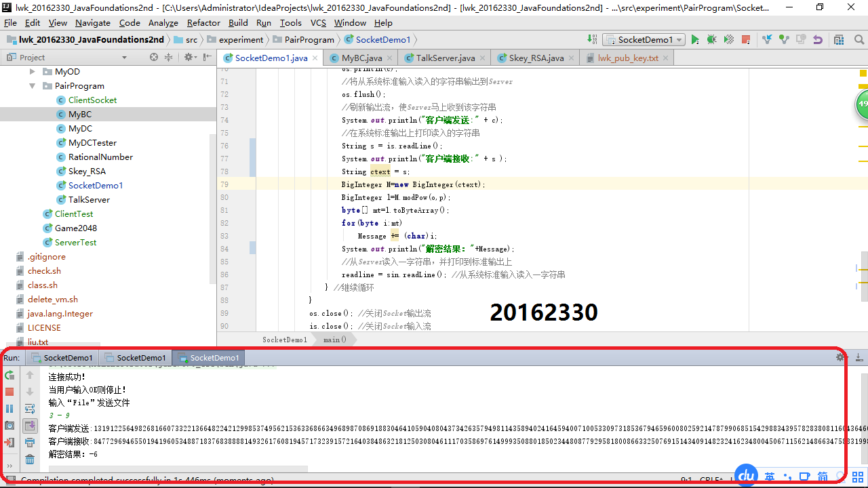868x488 pixels.
Task: Select the LICENSE file
Action: pyautogui.click(x=44, y=327)
